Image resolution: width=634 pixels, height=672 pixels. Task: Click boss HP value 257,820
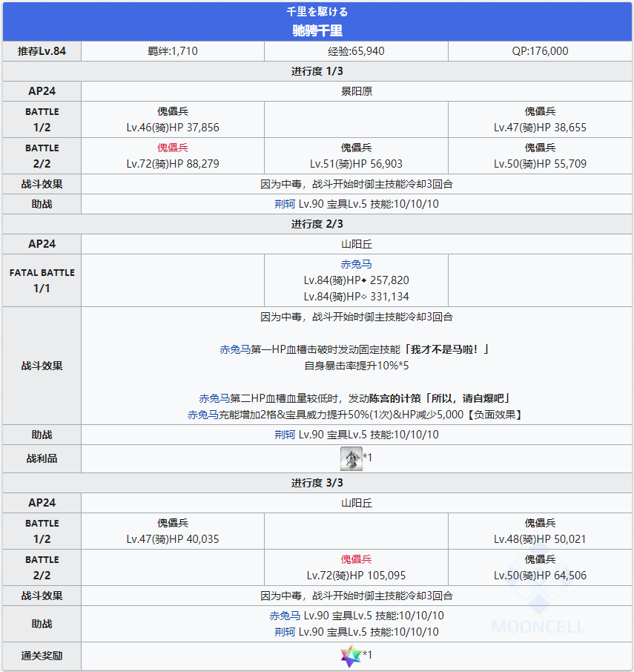tap(389, 280)
